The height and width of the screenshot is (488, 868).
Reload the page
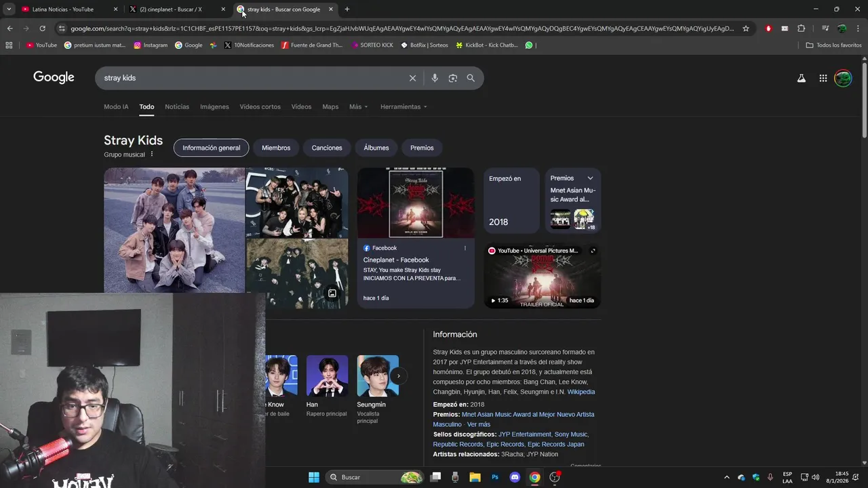pos(42,28)
